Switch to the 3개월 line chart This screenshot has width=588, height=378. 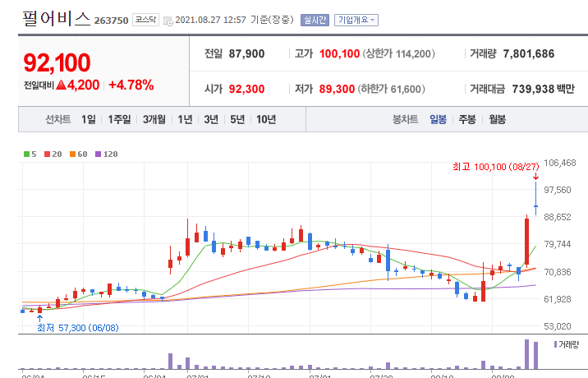tap(154, 119)
